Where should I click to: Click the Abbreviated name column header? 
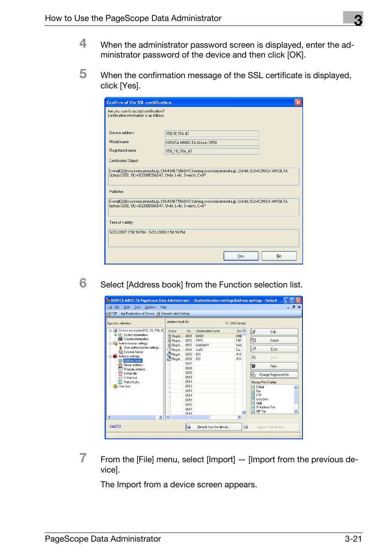pyautogui.click(x=214, y=331)
